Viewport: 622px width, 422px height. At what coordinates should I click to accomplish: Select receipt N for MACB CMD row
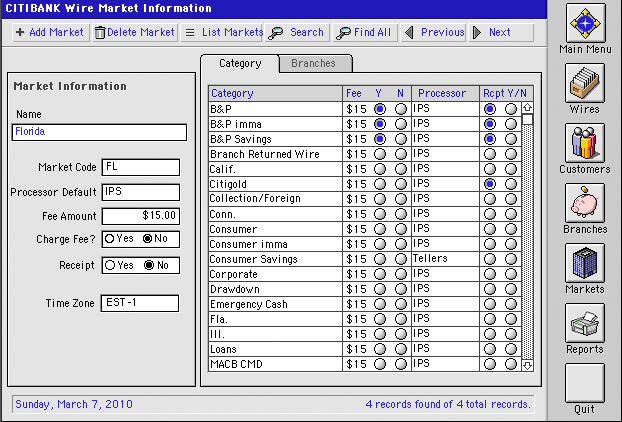click(511, 364)
